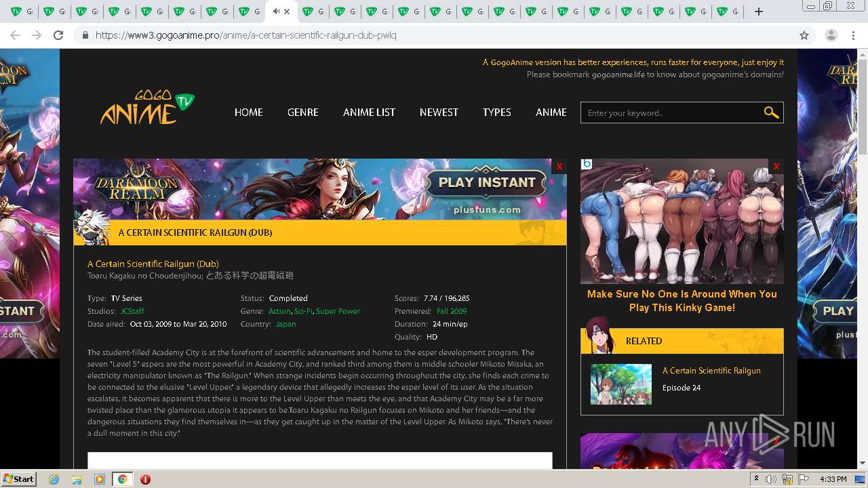Open related 'A Certain Scientific Railgun' link
Screen dimensions: 868x488
click(711, 371)
